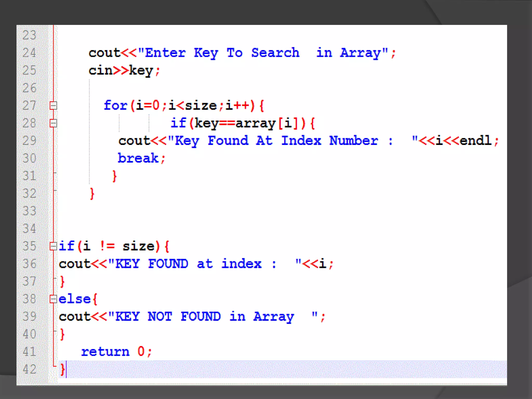
Task: Click the closing brace on line 31
Action: pyautogui.click(x=114, y=176)
